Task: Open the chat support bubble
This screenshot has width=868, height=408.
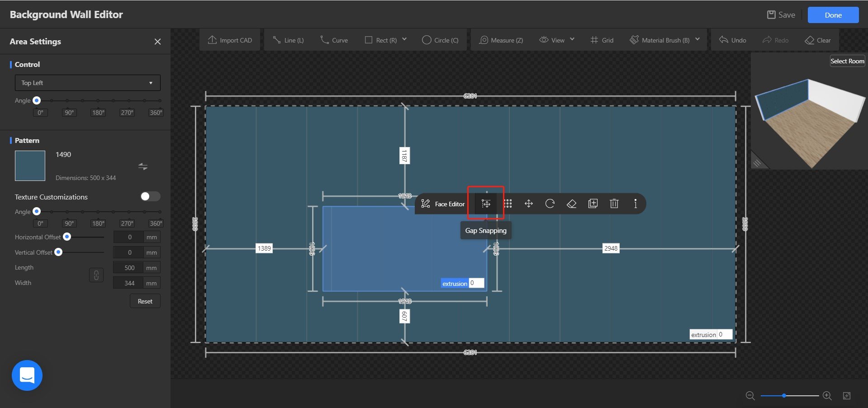Action: tap(27, 375)
